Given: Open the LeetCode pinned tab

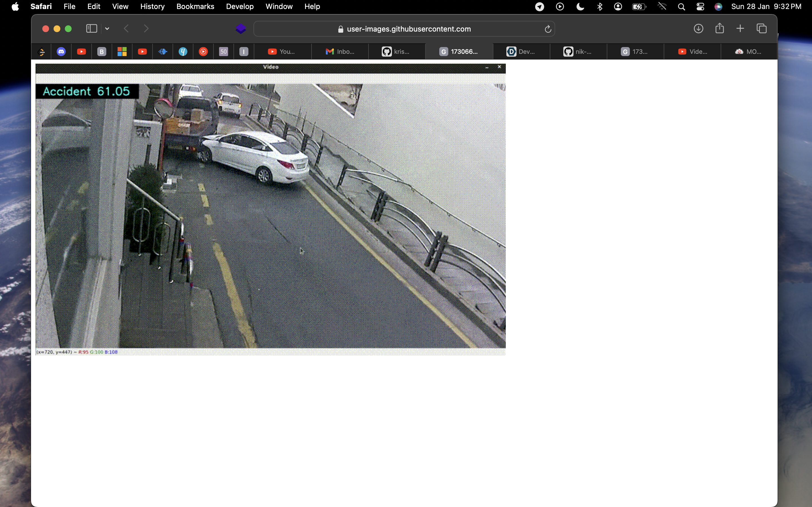Looking at the screenshot, I should click(41, 52).
